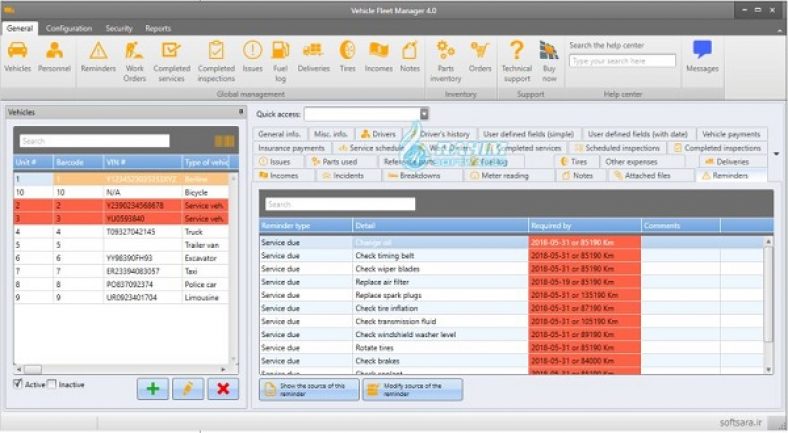Open the Orders ribbon icon
Viewport: 788px width, 433px height.
(480, 57)
